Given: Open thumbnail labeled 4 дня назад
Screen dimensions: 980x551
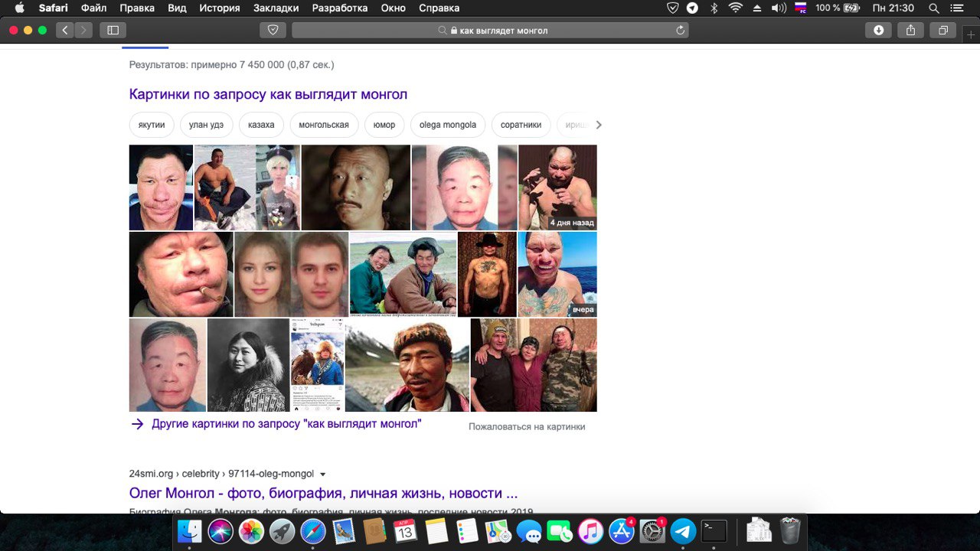Looking at the screenshot, I should coord(557,187).
